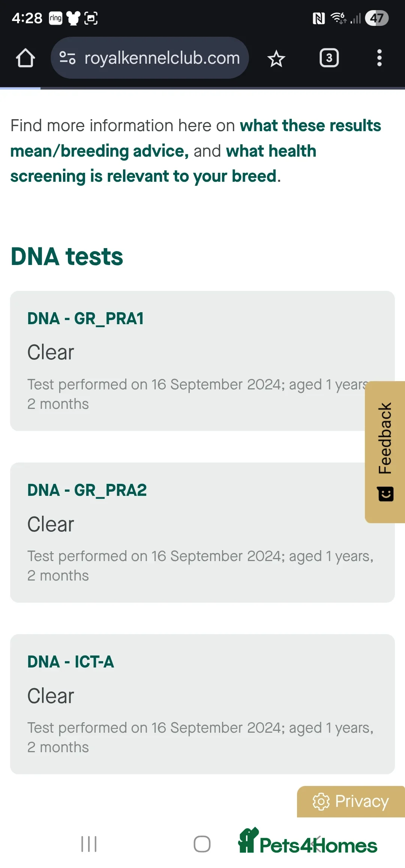405x868 pixels.
Task: Tap the DNA - GR_PRA2 result card heading
Action: (x=87, y=490)
